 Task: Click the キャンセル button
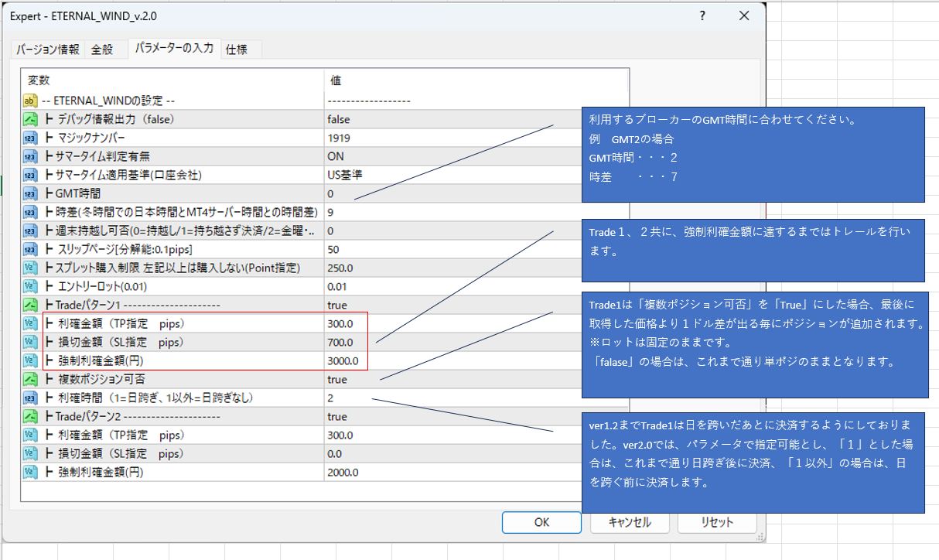(x=630, y=522)
